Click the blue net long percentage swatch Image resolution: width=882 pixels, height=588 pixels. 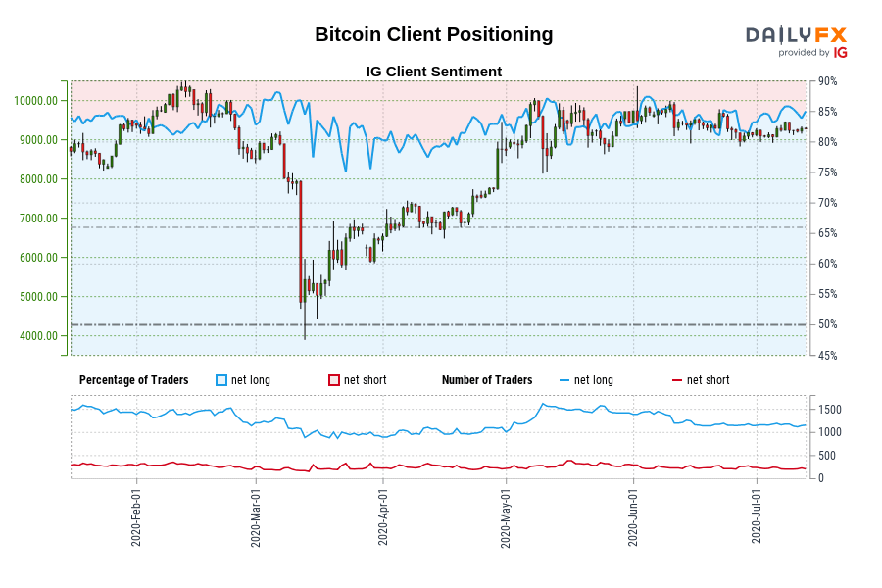(221, 380)
